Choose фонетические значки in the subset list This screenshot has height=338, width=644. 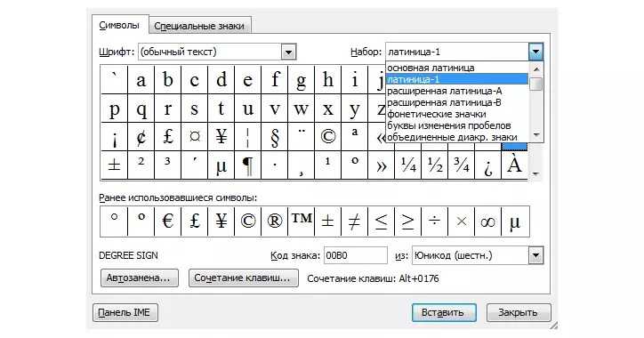coord(437,114)
